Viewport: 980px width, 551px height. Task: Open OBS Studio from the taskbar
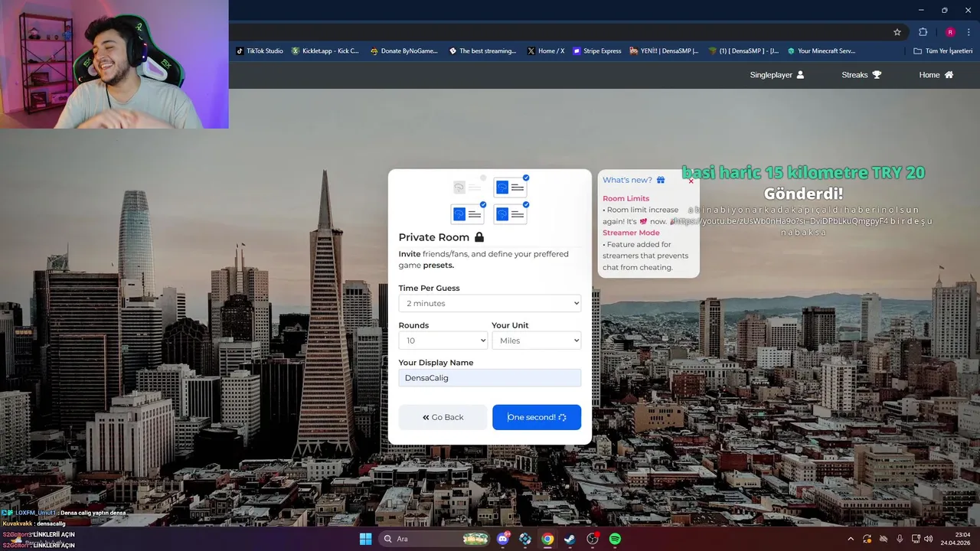click(593, 539)
